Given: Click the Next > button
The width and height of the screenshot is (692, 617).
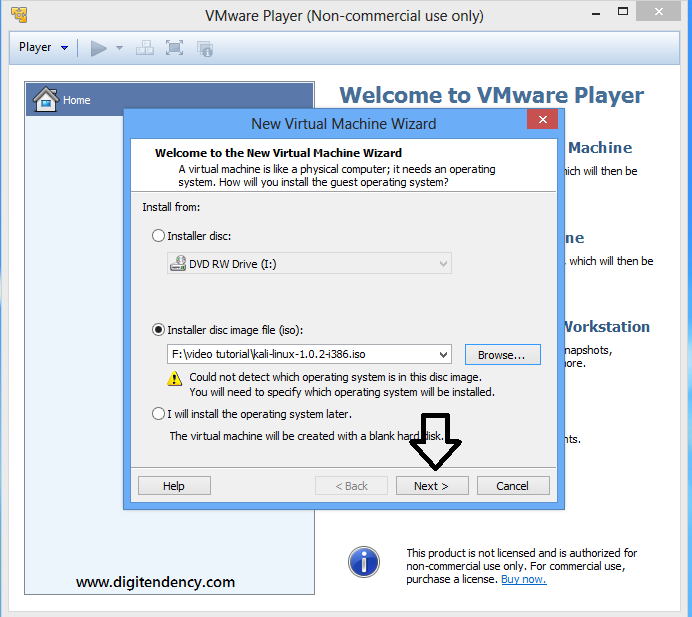Looking at the screenshot, I should click(432, 485).
